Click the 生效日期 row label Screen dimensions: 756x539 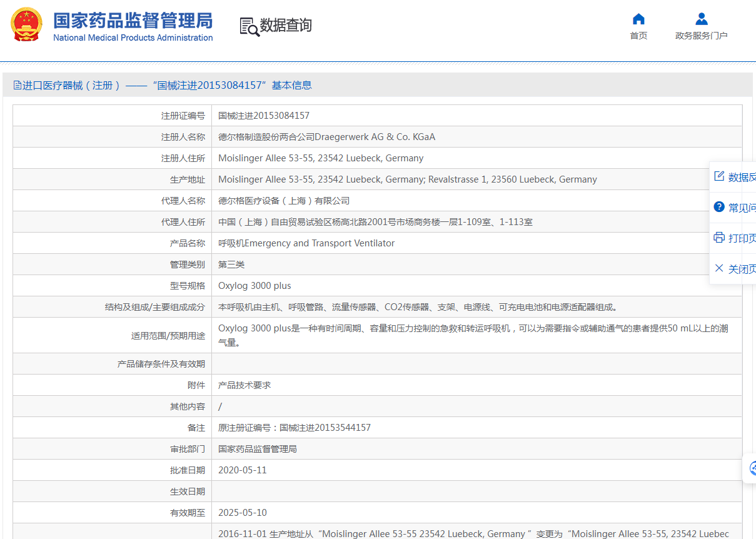(188, 491)
